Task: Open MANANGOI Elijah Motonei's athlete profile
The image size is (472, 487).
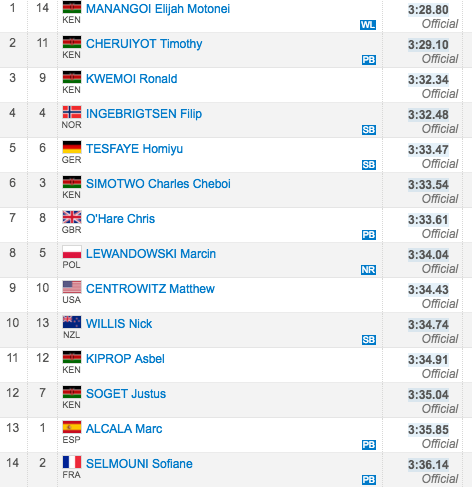Action: (x=158, y=9)
